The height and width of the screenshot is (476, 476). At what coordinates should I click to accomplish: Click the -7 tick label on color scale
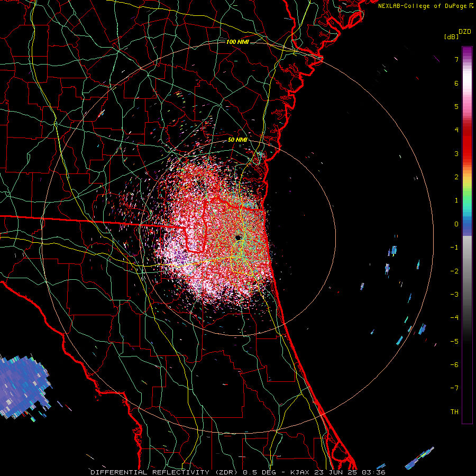[454, 388]
